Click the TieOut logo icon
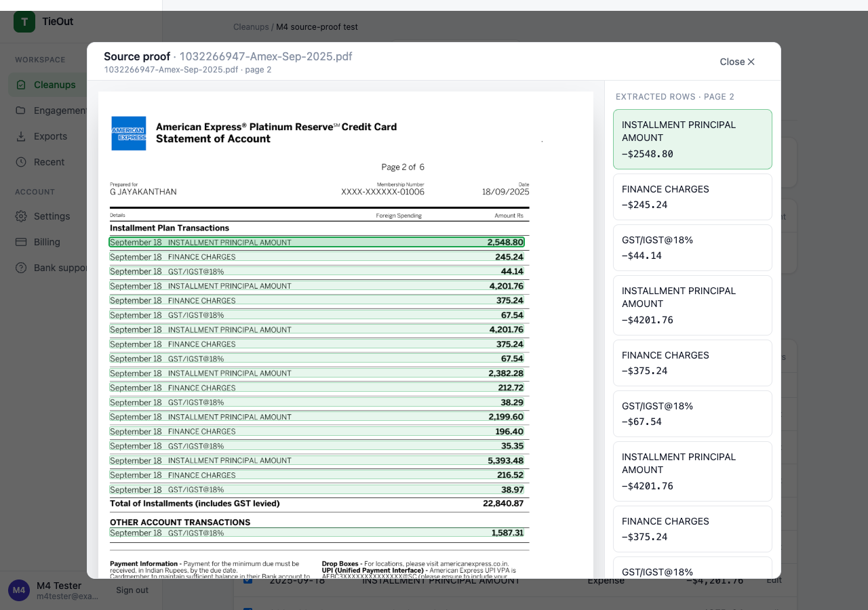The image size is (868, 610). pyautogui.click(x=24, y=22)
